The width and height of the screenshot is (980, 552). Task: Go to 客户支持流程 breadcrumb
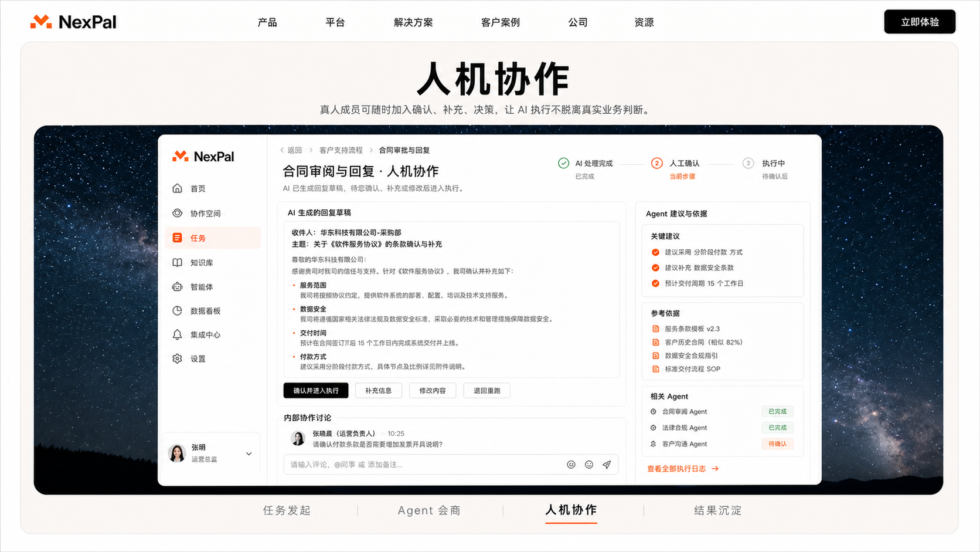click(341, 150)
